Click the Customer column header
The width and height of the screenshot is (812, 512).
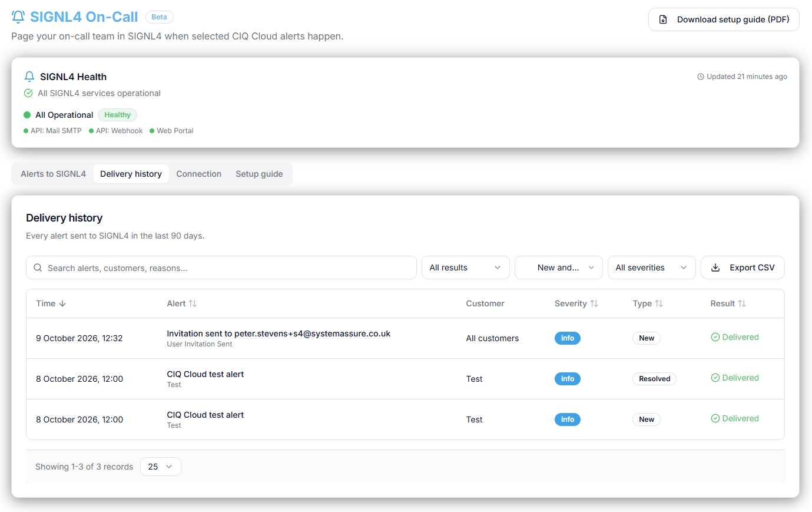(485, 303)
